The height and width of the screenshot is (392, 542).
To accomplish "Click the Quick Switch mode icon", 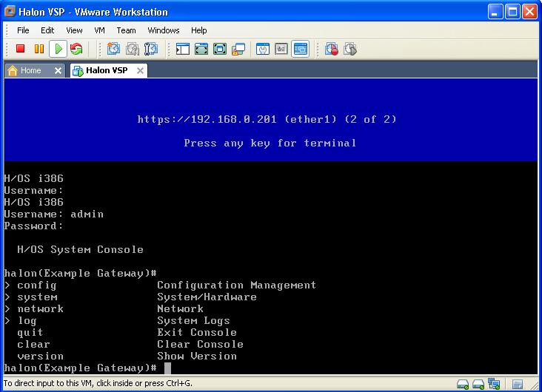I will pos(201,49).
